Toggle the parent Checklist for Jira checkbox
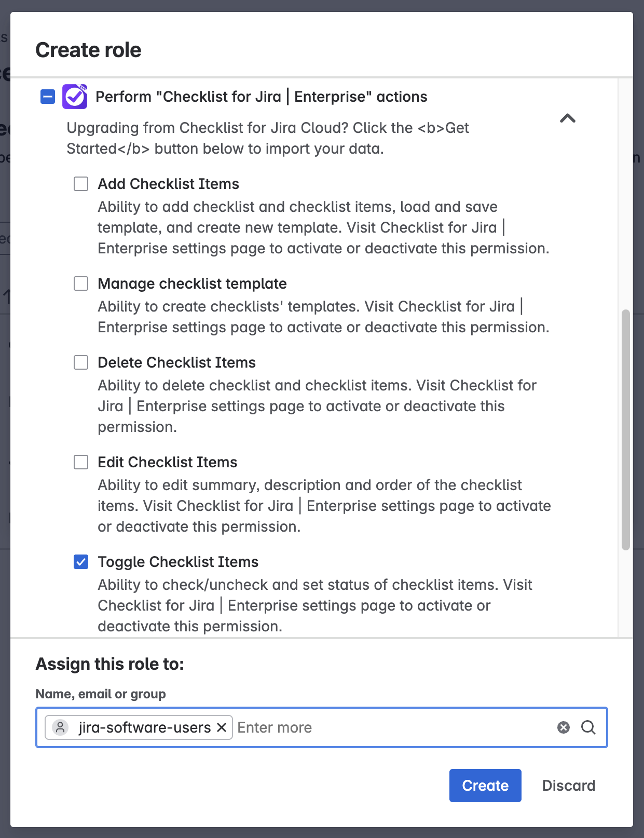The image size is (644, 838). pos(48,97)
